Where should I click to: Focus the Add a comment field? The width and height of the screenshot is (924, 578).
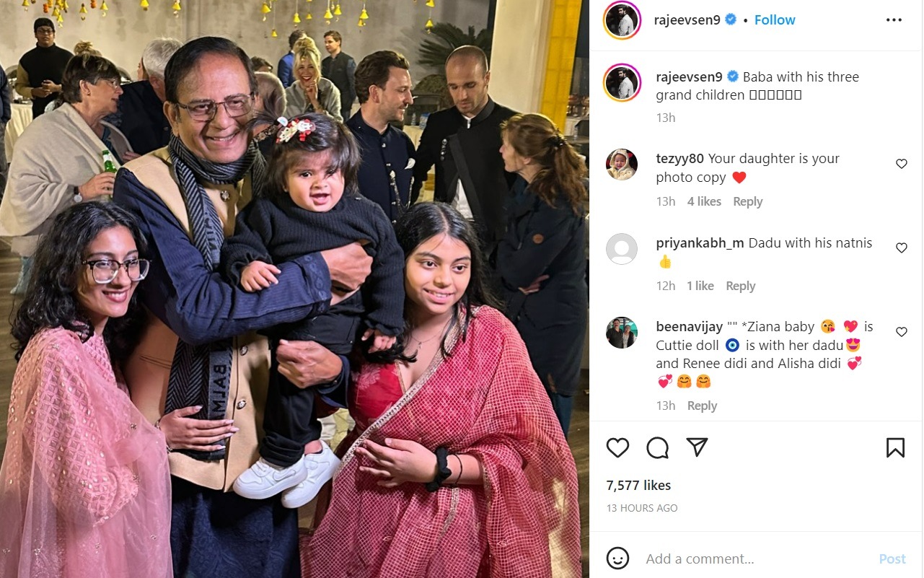[756, 559]
